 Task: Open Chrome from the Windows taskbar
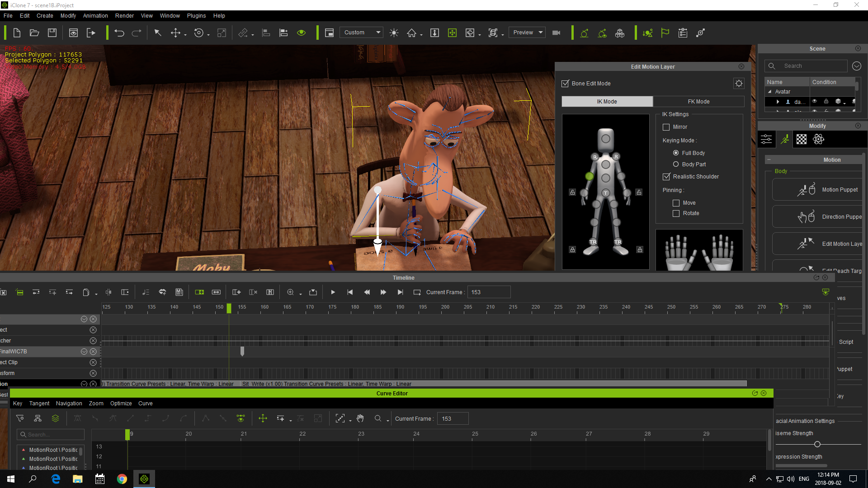pyautogui.click(x=122, y=479)
